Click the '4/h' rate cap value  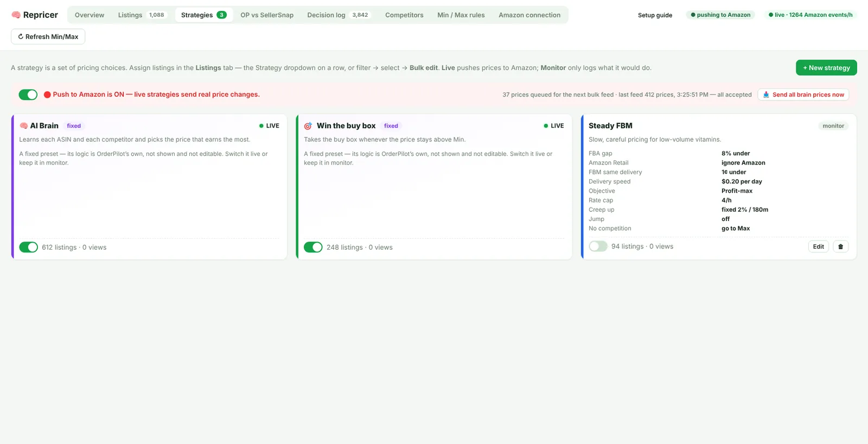point(726,200)
